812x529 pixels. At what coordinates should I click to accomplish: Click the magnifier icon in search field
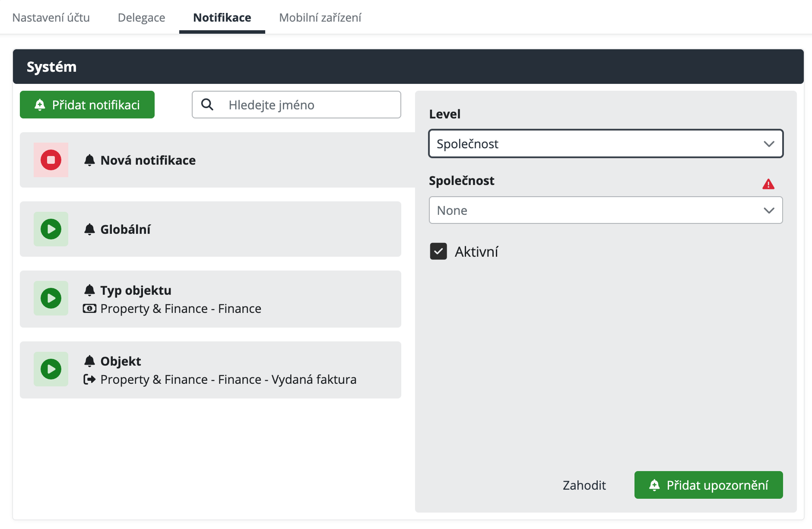click(207, 105)
